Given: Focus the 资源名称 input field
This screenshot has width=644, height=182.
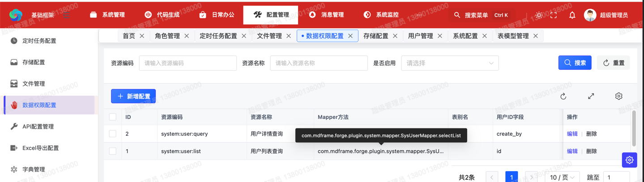Looking at the screenshot, I should click(x=319, y=63).
